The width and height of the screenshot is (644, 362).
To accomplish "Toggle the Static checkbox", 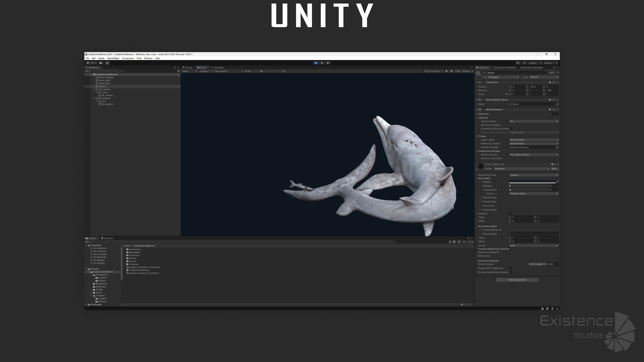I will point(547,73).
